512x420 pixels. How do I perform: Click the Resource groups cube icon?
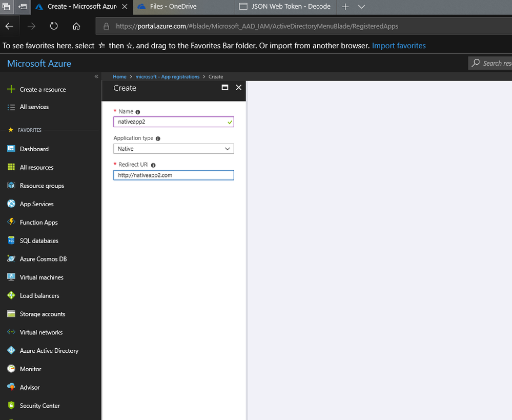coord(11,185)
